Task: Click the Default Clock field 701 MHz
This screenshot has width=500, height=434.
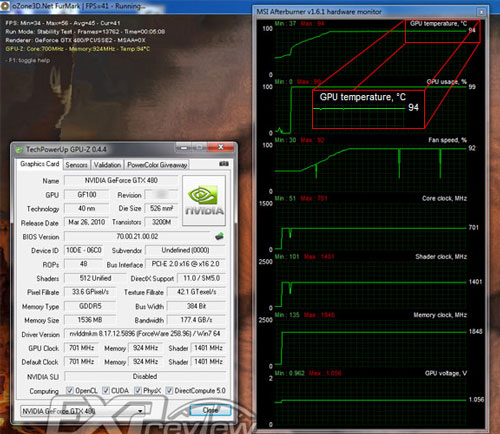Action: point(81,362)
